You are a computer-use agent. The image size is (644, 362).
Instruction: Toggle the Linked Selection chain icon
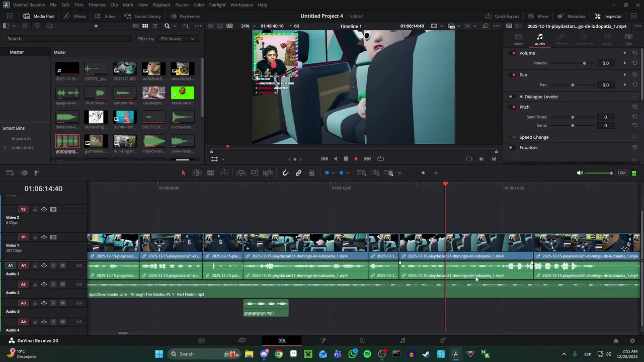pos(298,173)
